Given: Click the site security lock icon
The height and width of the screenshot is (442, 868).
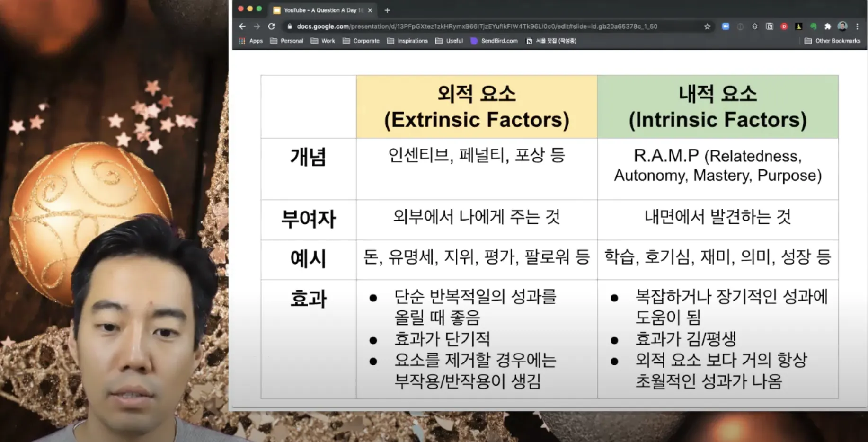Looking at the screenshot, I should pos(289,27).
